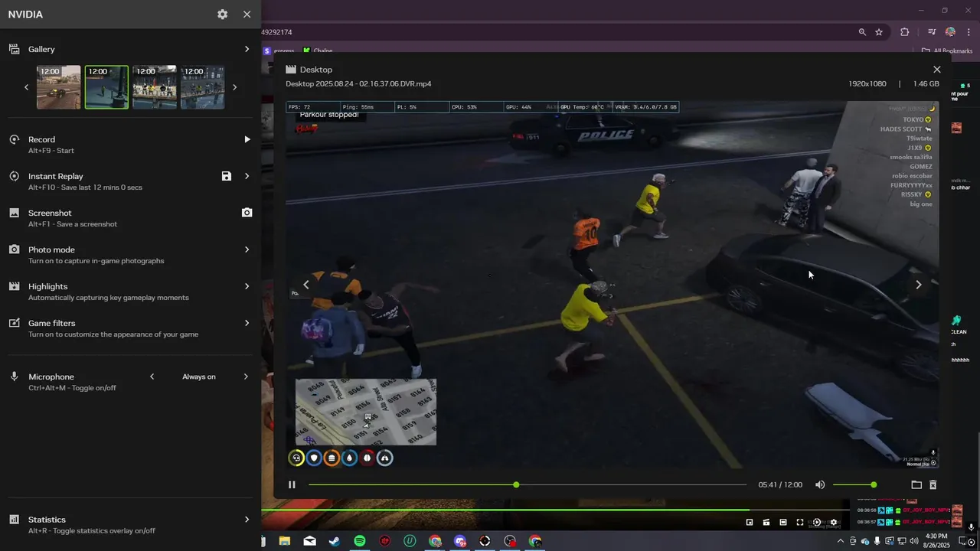Open Mail app from taskbar

point(309,541)
